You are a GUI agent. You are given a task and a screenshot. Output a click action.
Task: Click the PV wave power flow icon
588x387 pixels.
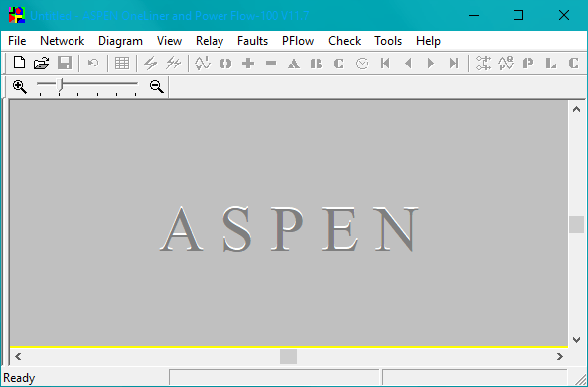click(506, 63)
